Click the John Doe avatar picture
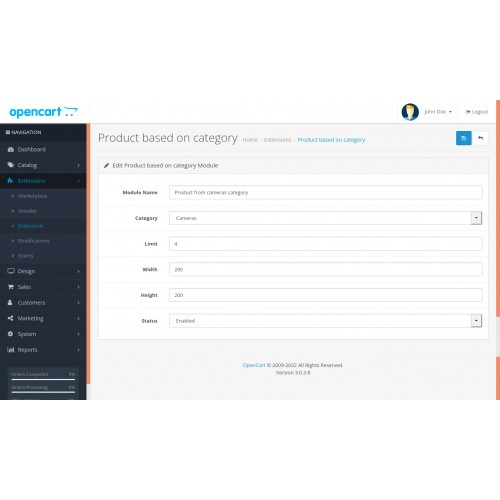 410,112
